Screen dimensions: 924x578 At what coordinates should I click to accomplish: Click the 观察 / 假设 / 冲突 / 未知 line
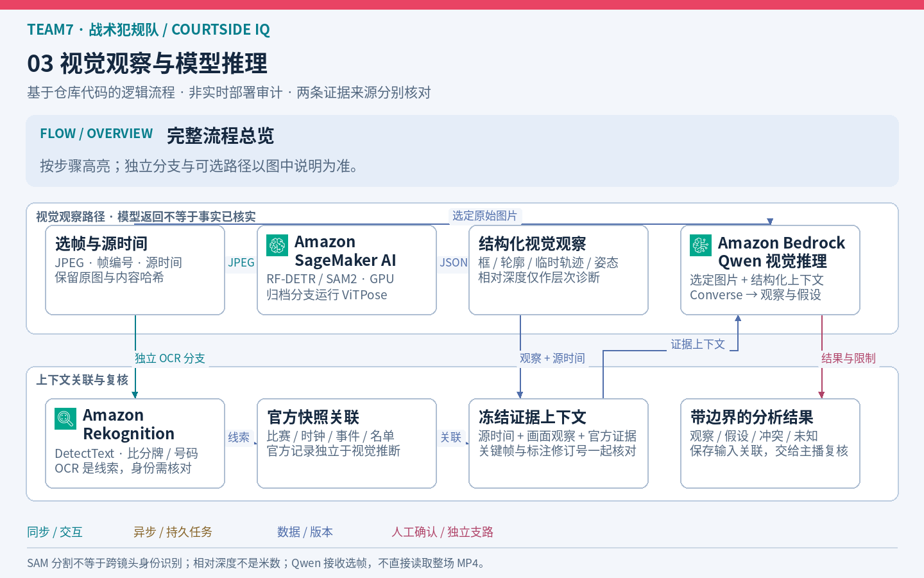click(x=754, y=436)
